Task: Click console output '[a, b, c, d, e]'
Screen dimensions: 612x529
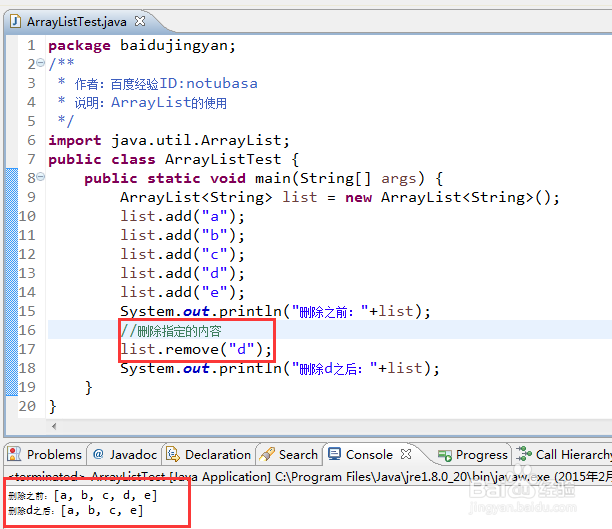Action: (105, 495)
